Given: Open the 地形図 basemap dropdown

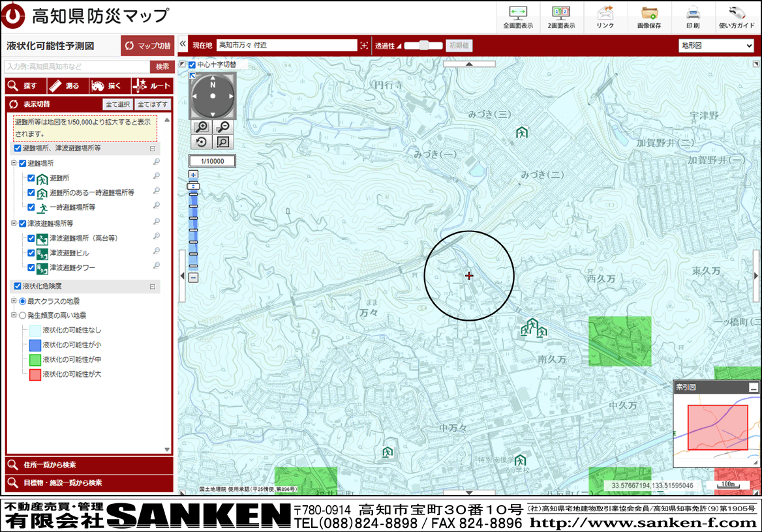Looking at the screenshot, I should point(716,46).
